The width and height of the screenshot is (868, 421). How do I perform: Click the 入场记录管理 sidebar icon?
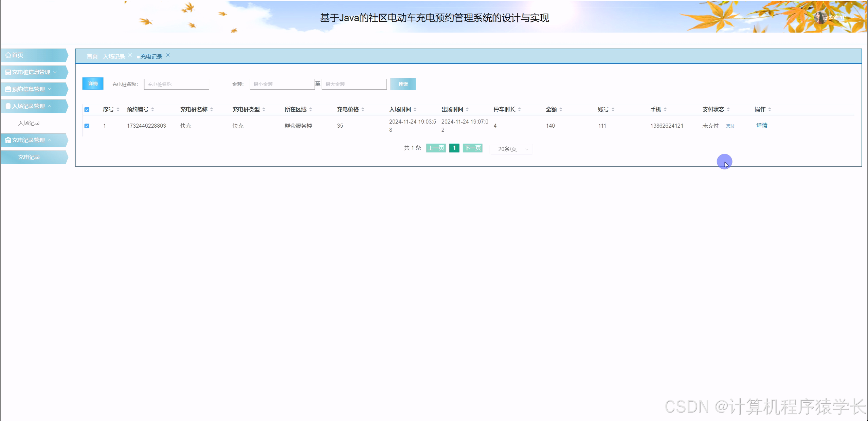click(8, 106)
